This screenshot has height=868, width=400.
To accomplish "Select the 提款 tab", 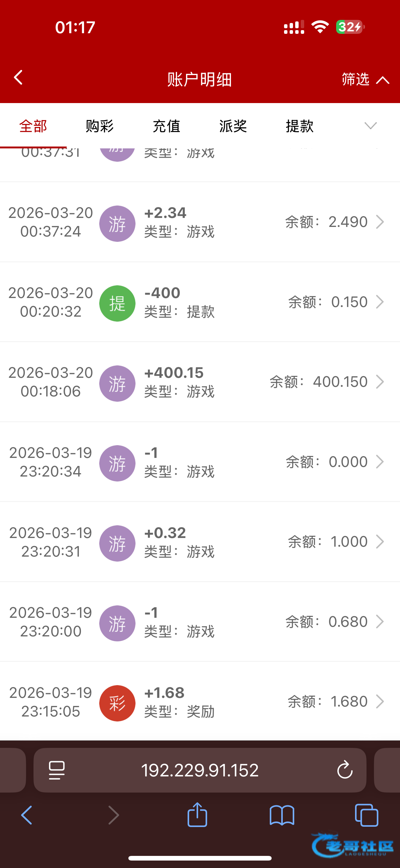I will (300, 126).
